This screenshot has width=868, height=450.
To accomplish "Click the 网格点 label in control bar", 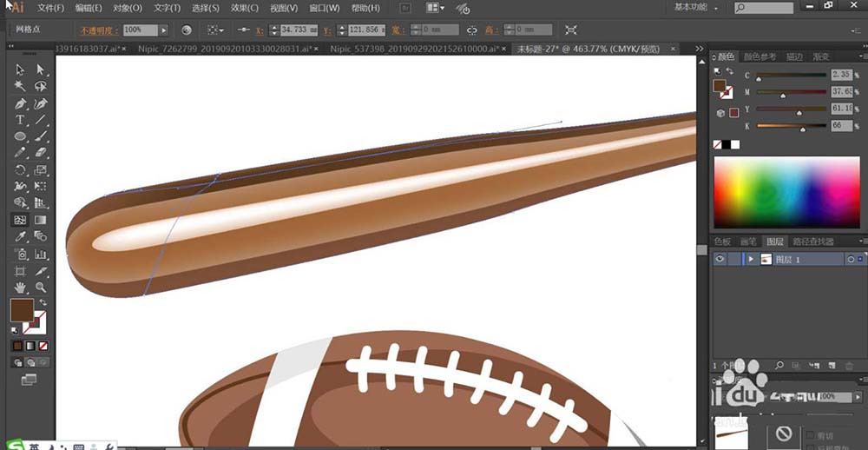I will coord(30,30).
